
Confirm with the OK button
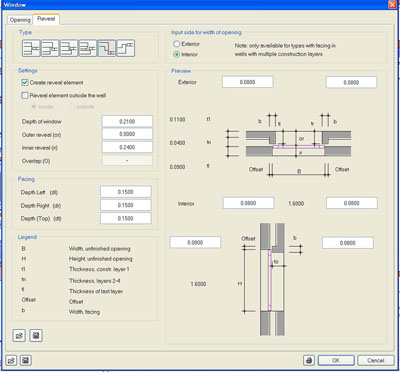click(x=336, y=360)
